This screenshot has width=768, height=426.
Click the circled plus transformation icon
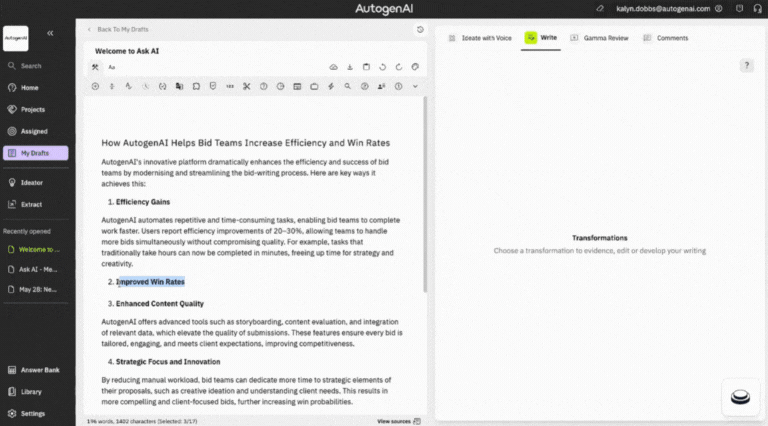(95, 86)
